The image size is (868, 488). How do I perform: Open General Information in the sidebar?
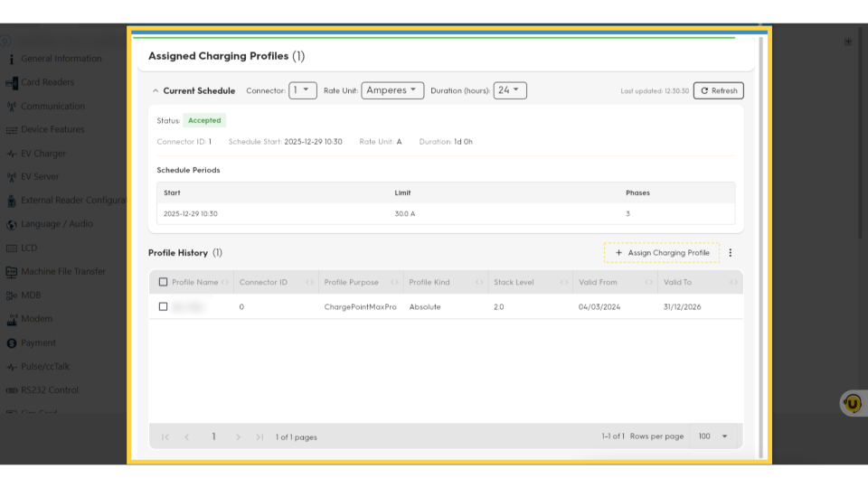click(x=61, y=59)
